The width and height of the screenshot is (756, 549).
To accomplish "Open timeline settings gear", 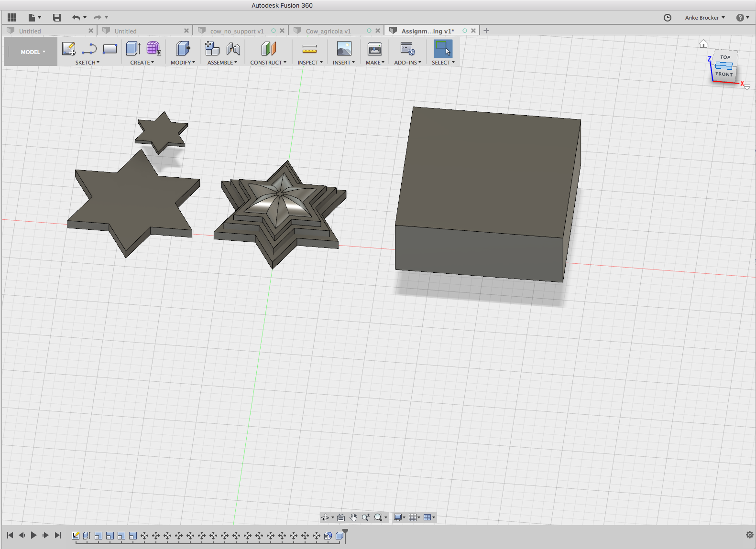I will [750, 535].
